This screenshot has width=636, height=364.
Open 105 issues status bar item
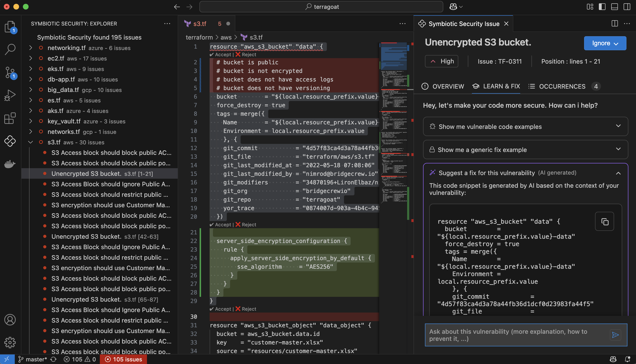(x=123, y=359)
